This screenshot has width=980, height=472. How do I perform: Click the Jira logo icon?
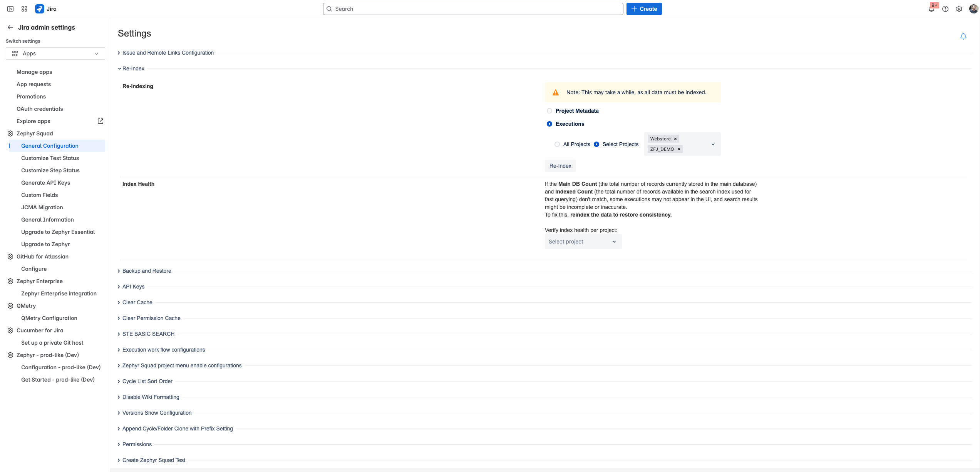[39, 9]
